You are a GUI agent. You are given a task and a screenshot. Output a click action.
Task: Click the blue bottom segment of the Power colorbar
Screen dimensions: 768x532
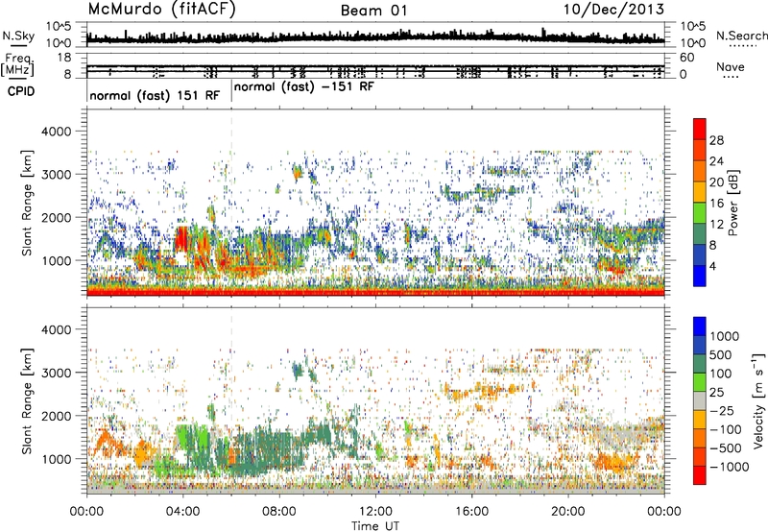click(x=700, y=276)
